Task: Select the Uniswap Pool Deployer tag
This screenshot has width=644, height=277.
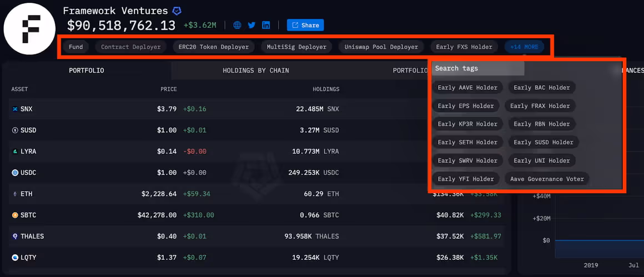Action: pyautogui.click(x=381, y=47)
